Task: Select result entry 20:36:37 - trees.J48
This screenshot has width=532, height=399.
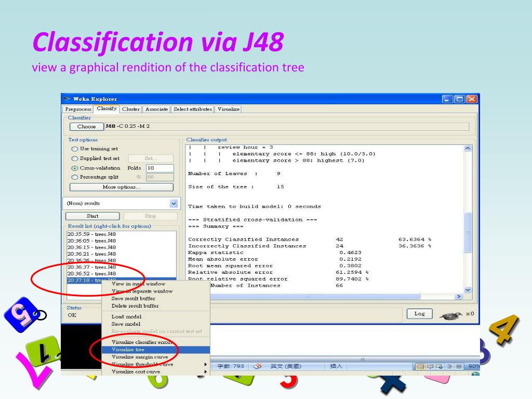Action: pos(122,268)
